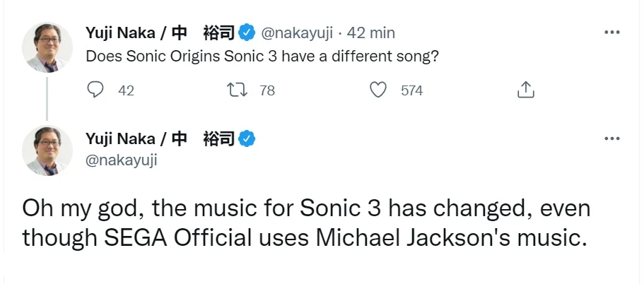This screenshot has width=644, height=284.
Task: Click the @nakayuji handle under the second name
Action: click(121, 160)
